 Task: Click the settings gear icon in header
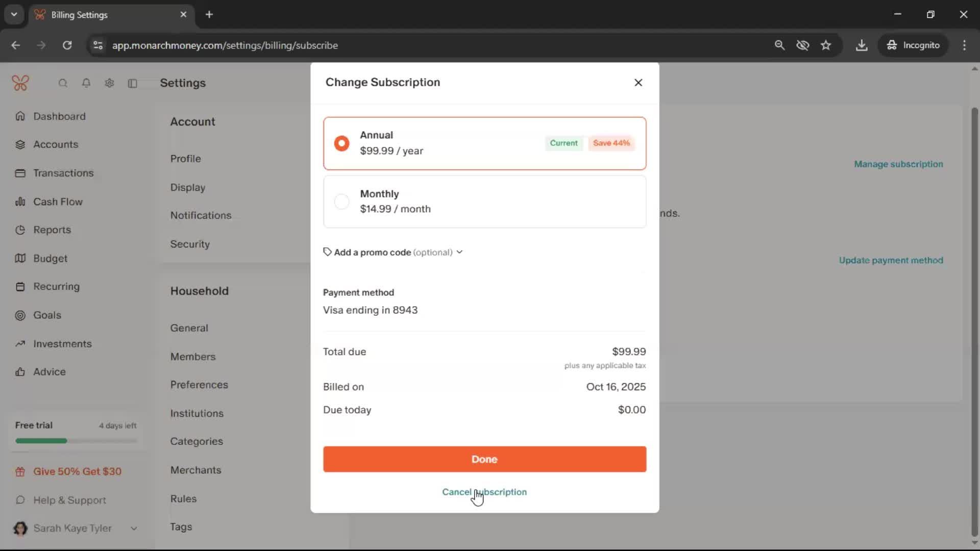click(109, 83)
